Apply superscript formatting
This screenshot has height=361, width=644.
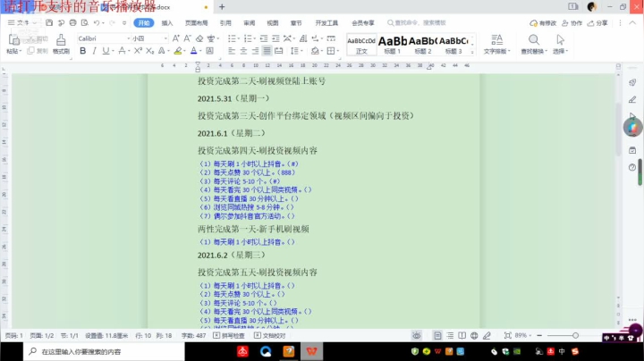138,51
